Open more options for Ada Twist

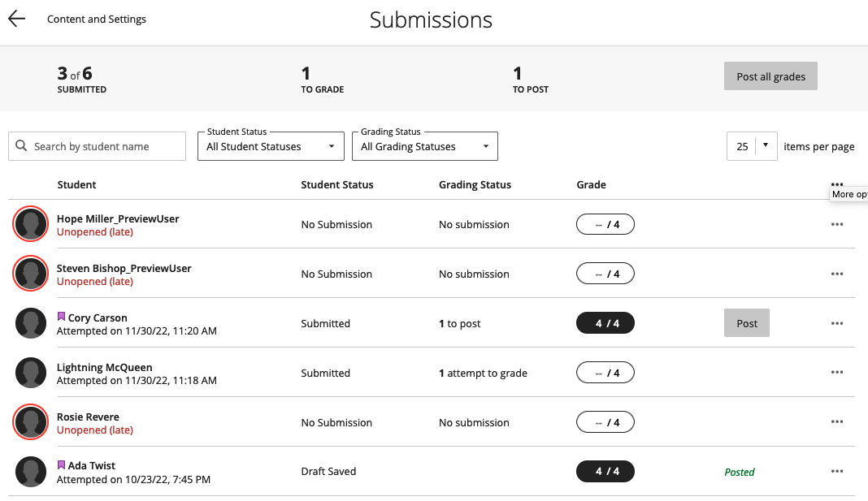[x=837, y=473]
